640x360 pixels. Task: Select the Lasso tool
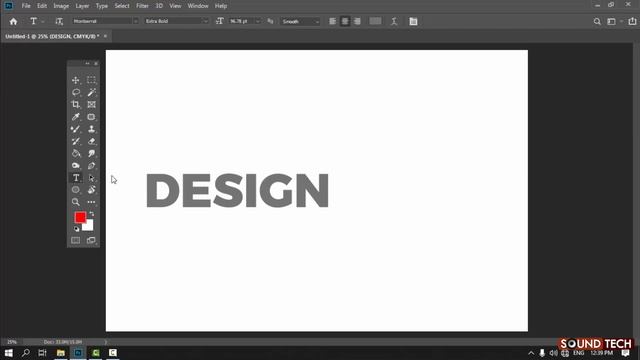tap(76, 92)
